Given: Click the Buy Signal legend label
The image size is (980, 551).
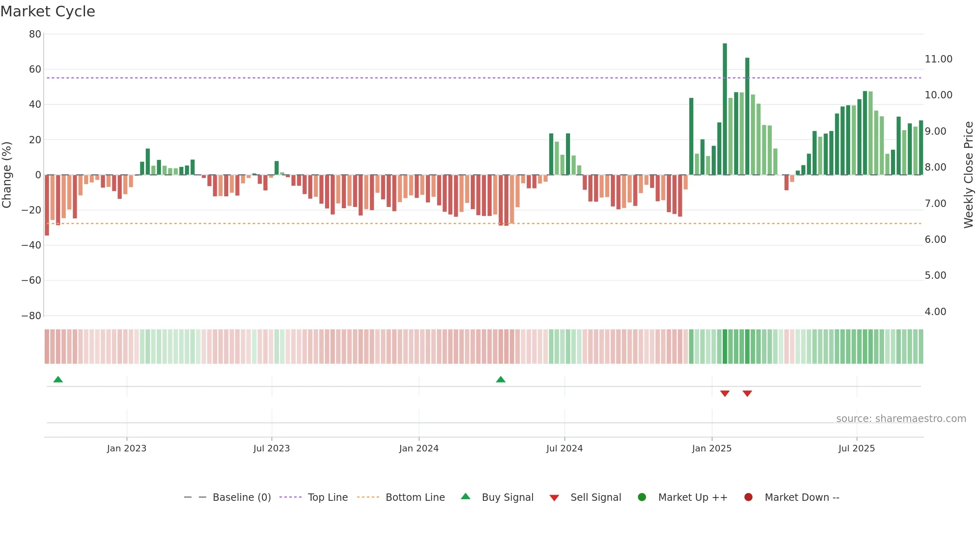Looking at the screenshot, I should (508, 497).
